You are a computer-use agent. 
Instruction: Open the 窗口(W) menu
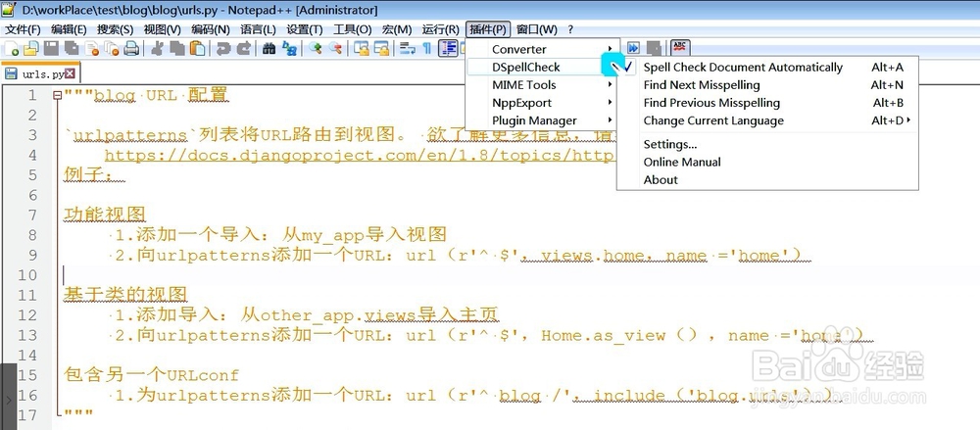point(537,29)
